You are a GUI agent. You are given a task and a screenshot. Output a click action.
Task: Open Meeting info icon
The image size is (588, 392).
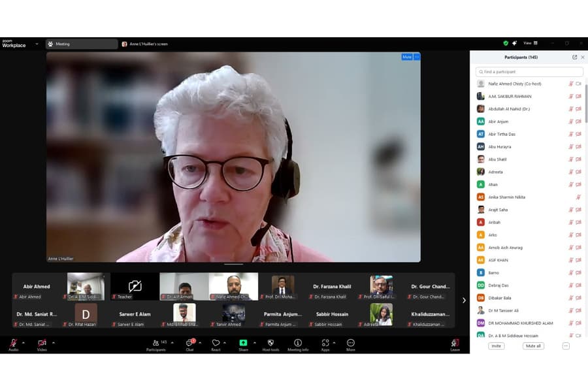pos(298,343)
